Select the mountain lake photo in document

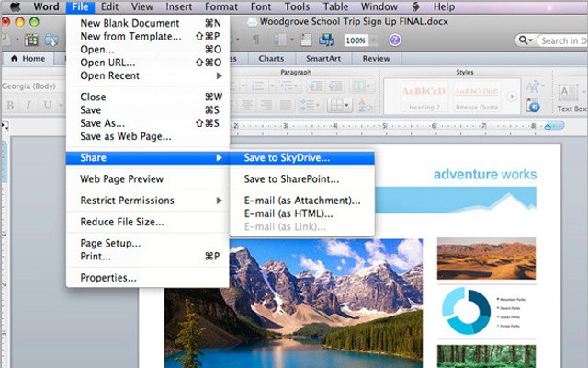click(x=294, y=299)
